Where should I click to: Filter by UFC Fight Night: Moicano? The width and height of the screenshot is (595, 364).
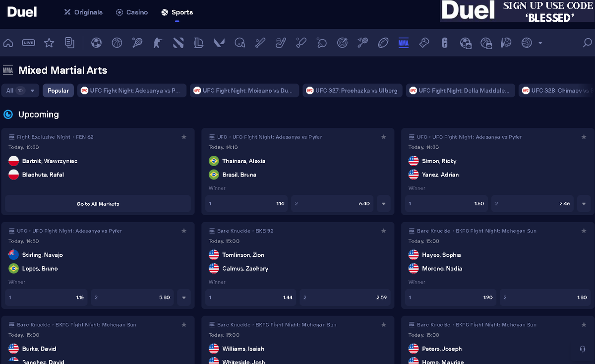tap(244, 91)
